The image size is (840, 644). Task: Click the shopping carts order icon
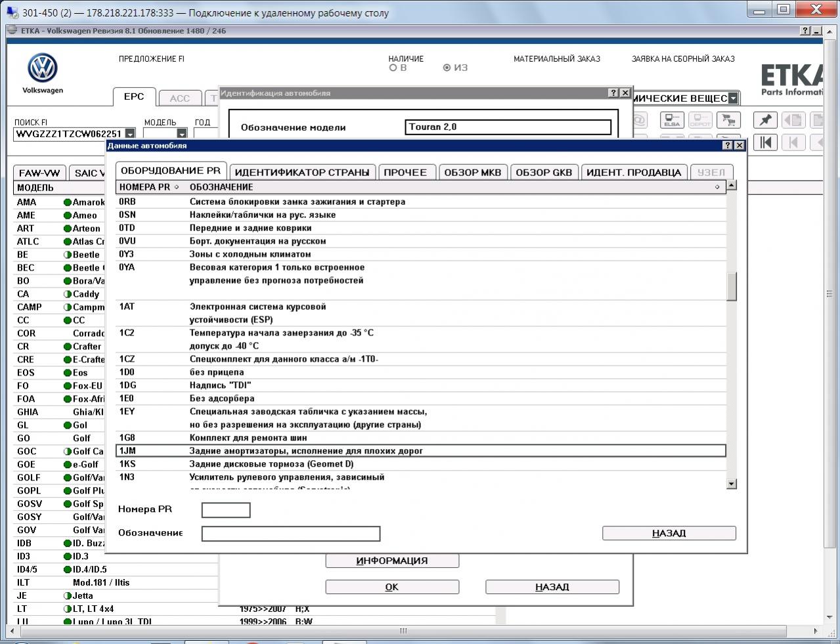coord(727,120)
